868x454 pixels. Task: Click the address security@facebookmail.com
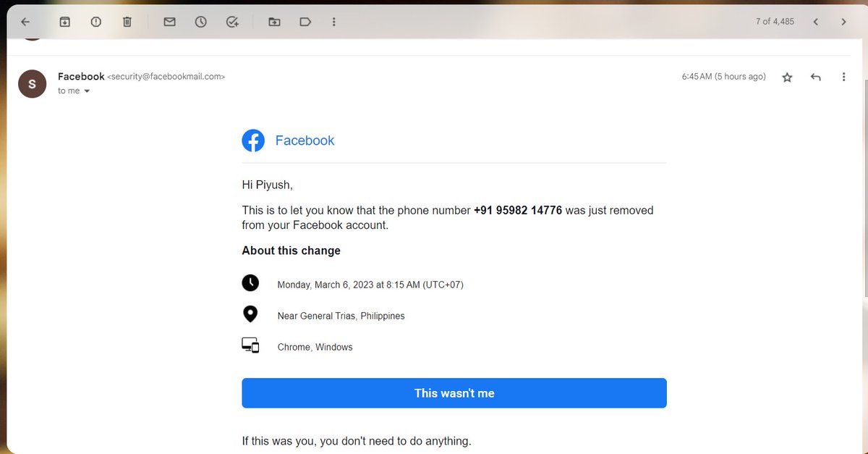pos(166,76)
